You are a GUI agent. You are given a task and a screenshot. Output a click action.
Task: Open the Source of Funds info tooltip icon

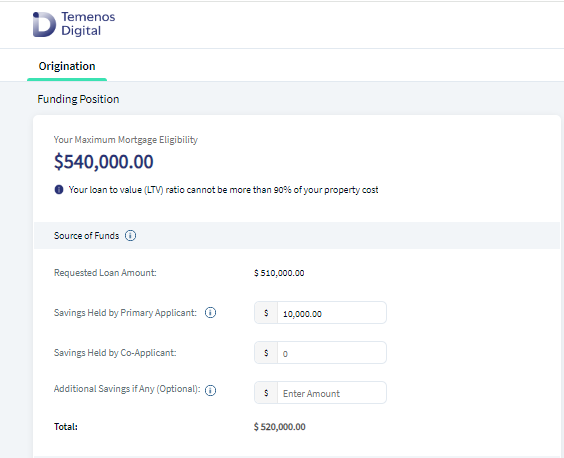[x=130, y=236]
